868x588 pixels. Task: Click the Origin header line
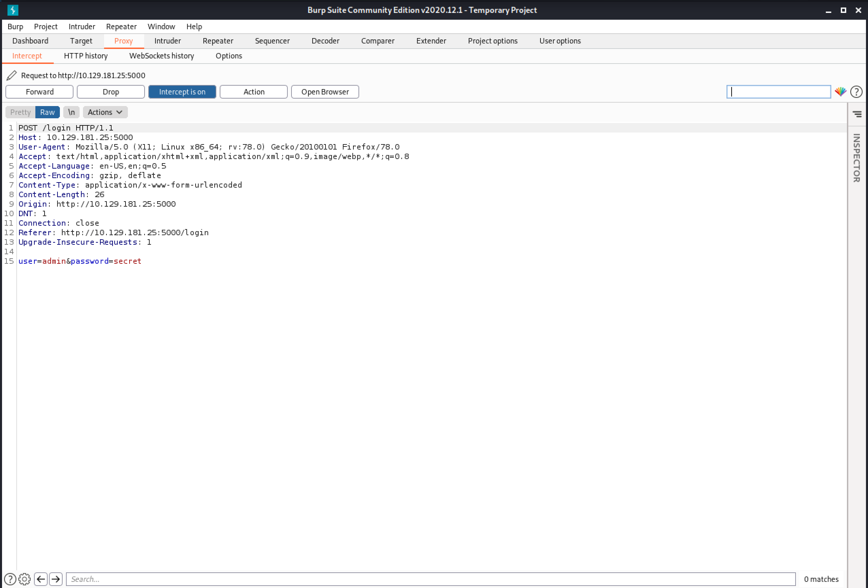pos(97,204)
